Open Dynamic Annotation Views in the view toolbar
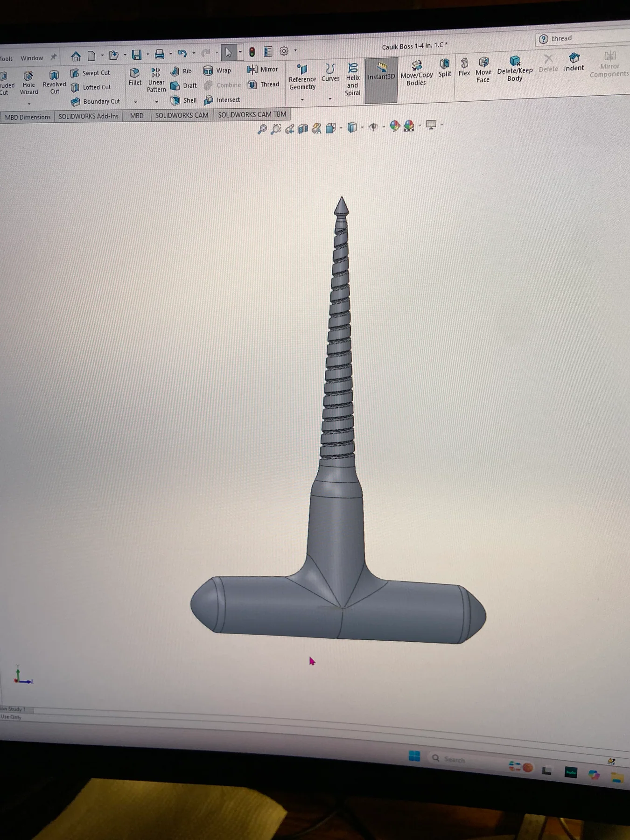 coord(316,128)
